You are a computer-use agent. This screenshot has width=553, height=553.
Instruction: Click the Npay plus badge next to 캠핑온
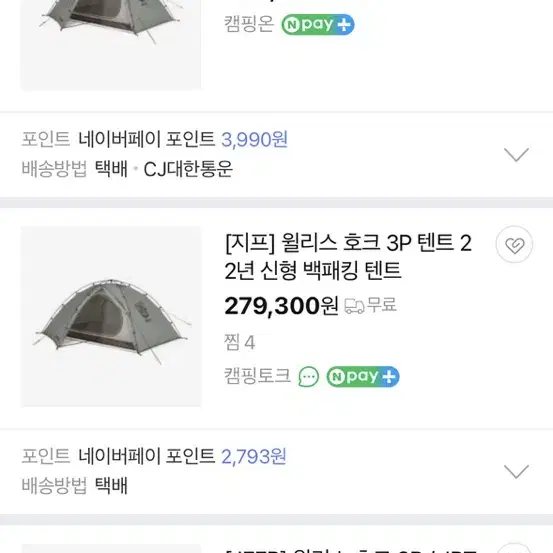pos(318,24)
